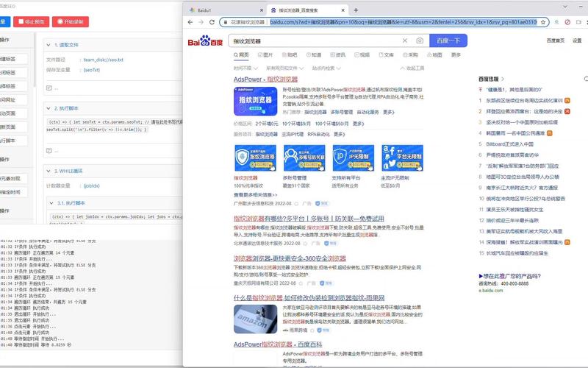Image resolution: width=588 pixels, height=368 pixels.
Task: Select the 网页 search category
Action: [241, 54]
